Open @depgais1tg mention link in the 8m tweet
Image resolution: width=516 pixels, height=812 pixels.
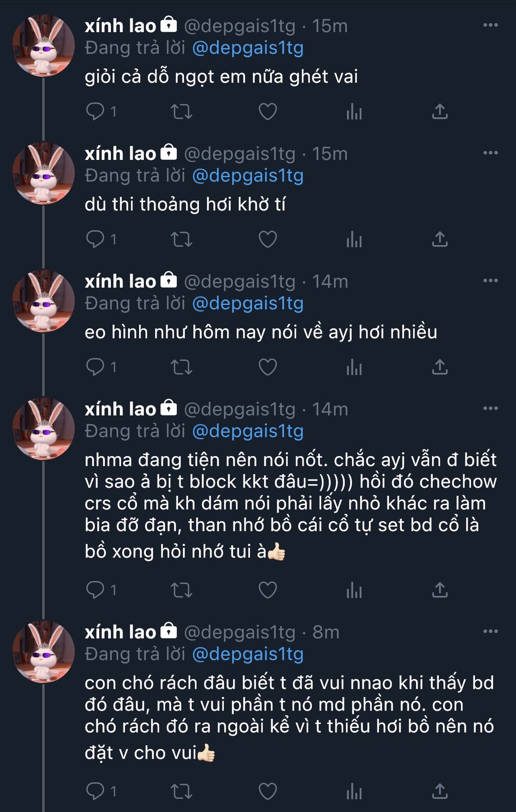[248, 654]
